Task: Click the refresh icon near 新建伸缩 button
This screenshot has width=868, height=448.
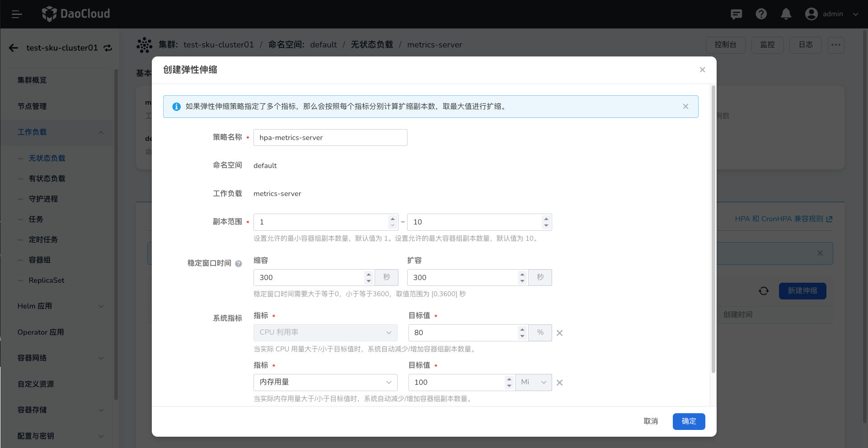Action: (764, 291)
